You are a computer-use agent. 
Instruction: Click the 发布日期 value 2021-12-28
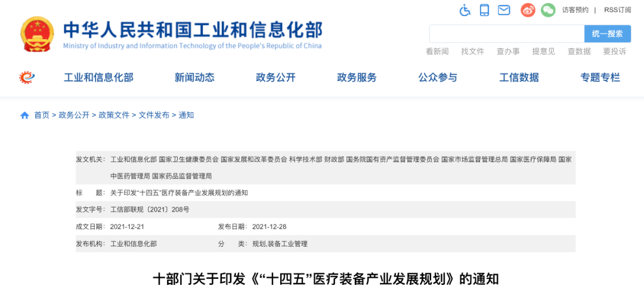[x=269, y=226]
